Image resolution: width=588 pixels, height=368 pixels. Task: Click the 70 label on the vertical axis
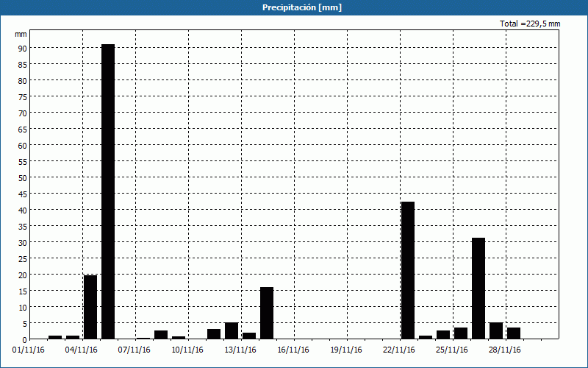click(x=23, y=113)
